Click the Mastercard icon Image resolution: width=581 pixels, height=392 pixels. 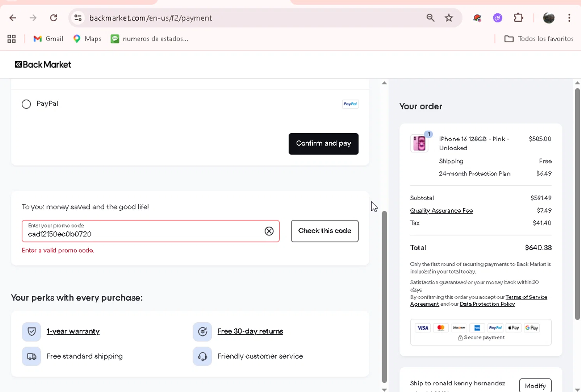[441, 328]
